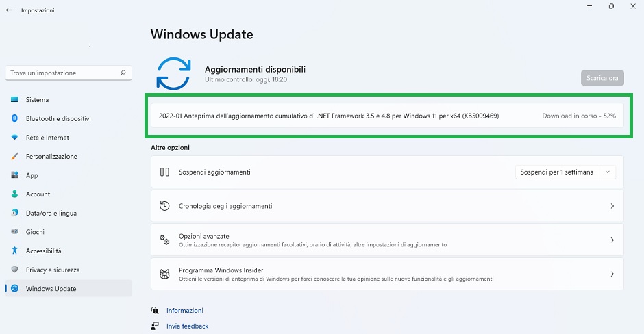The image size is (644, 334).
Task: Open the Informazioni link
Action: 185,310
